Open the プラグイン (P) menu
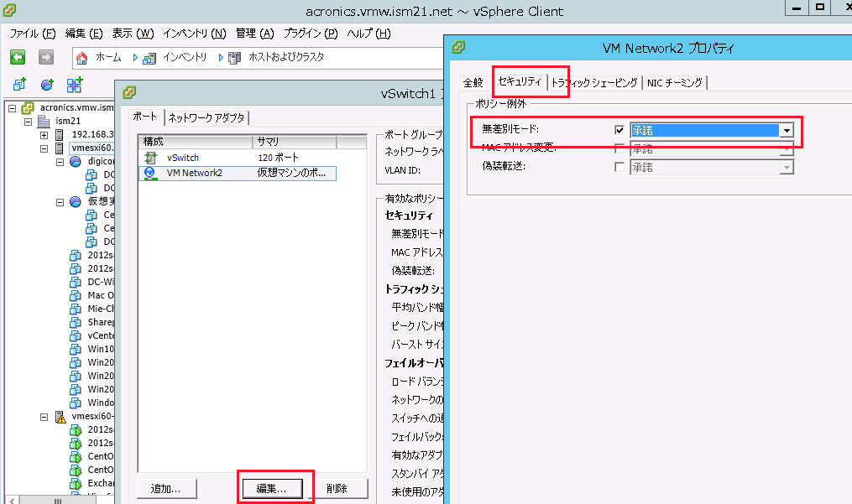Screen dimensions: 852x504 311,34
